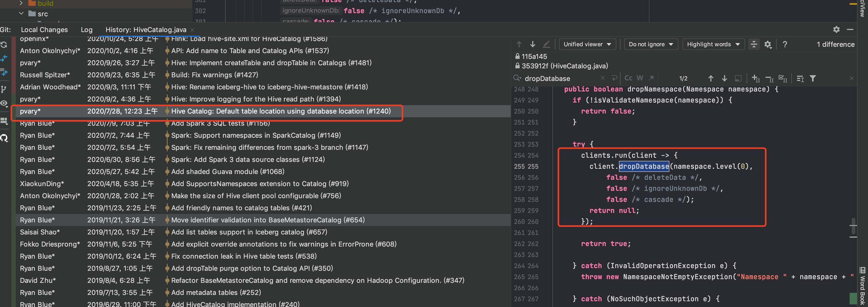This screenshot has width=868, height=307.
Task: Open the Highlight words dropdown
Action: coord(713,44)
